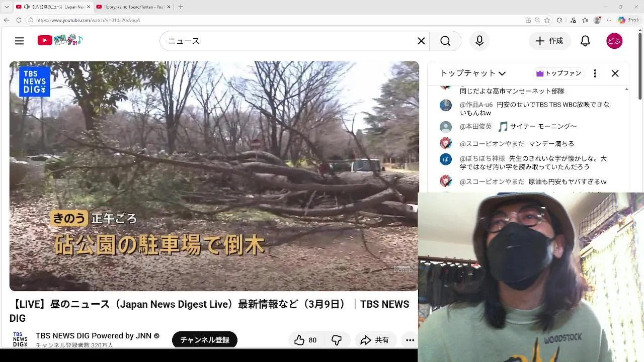Screen dimensions: 644x362
Task: Open the browser profile icon
Action: [597, 20]
